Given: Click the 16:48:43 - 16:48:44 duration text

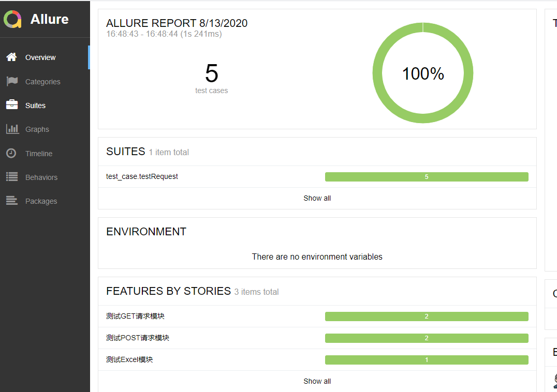Looking at the screenshot, I should (164, 34).
